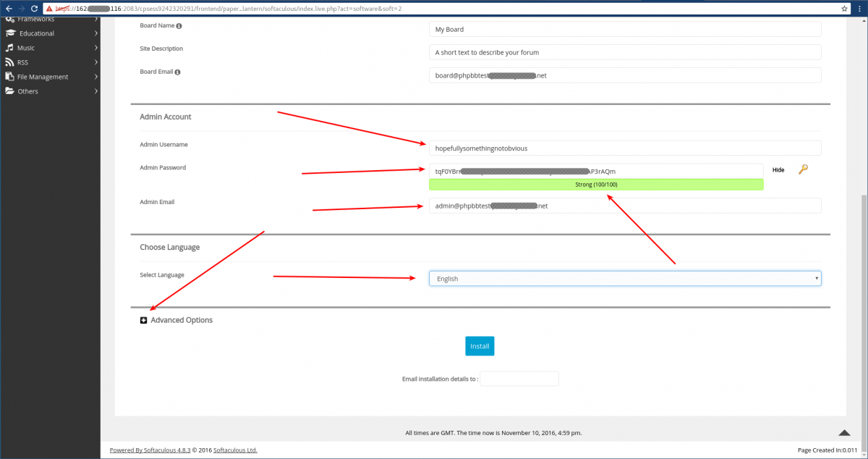The height and width of the screenshot is (459, 868).
Task: Click Hide next to admin password
Action: tap(778, 169)
